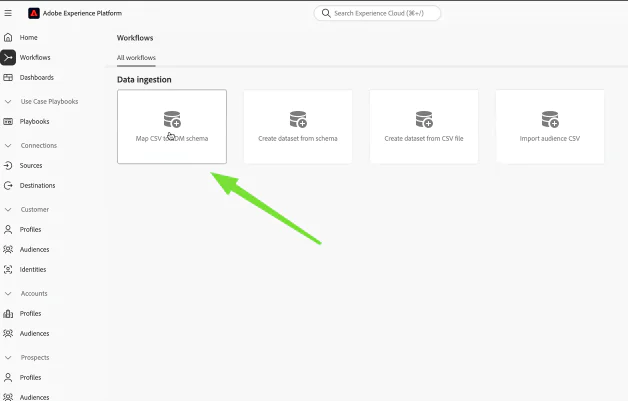This screenshot has height=401, width=628.
Task: Click the Adobe Experience Platform title text
Action: 82,13
